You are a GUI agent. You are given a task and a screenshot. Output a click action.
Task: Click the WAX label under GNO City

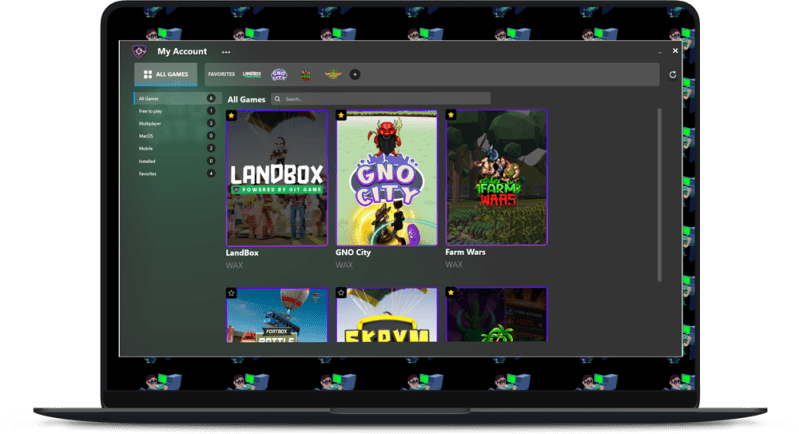tap(344, 265)
